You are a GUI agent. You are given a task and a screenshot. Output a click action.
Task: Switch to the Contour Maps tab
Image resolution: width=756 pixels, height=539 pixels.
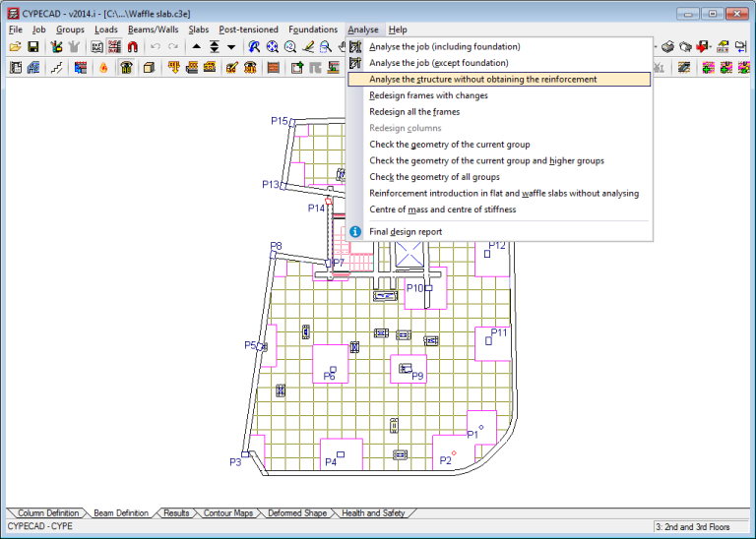coord(227,513)
